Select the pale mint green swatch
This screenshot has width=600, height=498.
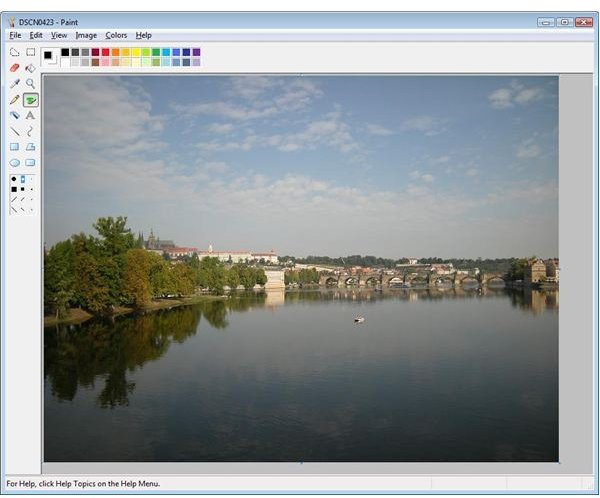pyautogui.click(x=146, y=62)
